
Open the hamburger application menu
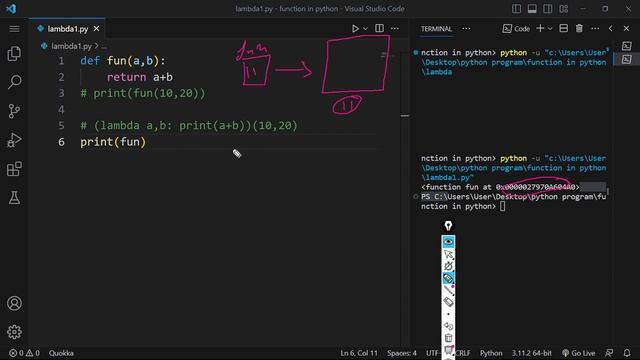tap(14, 29)
